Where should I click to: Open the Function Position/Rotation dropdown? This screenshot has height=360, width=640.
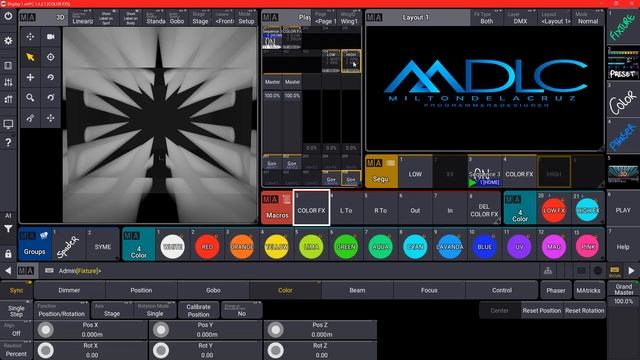[61, 310]
